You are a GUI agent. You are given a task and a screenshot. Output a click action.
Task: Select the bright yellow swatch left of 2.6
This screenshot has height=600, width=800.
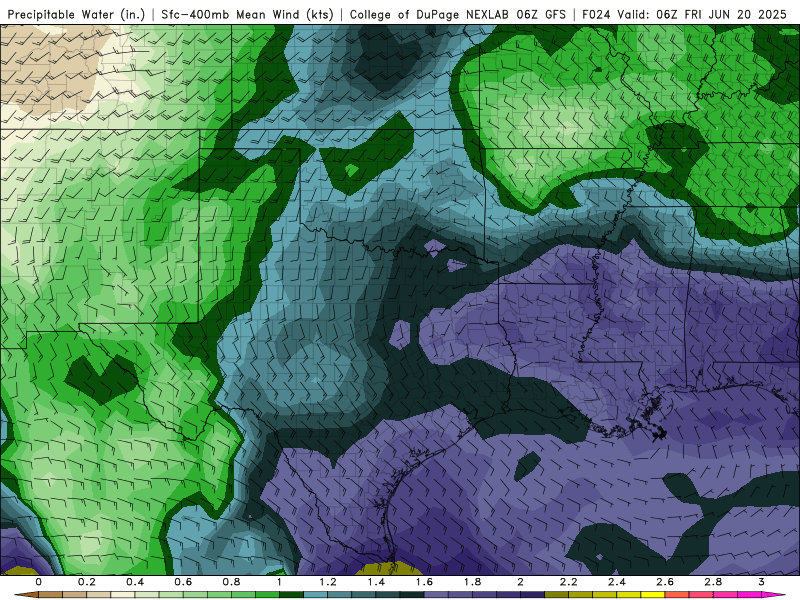(653, 594)
